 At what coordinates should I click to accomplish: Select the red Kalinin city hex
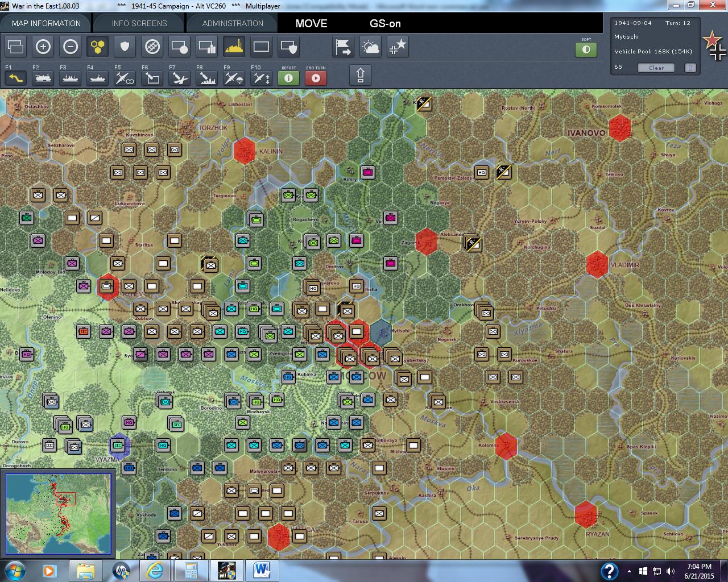coord(245,151)
